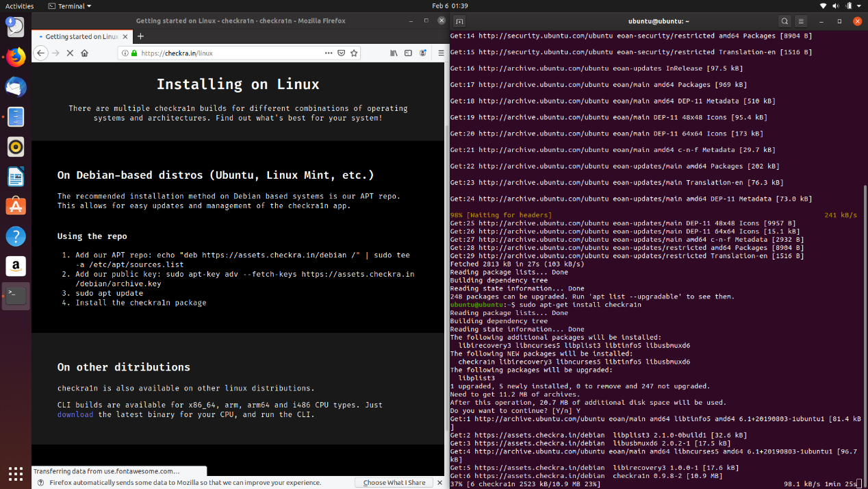Screen dimensions: 868x489
Task: Open the Firefox Library icon
Action: (x=394, y=53)
